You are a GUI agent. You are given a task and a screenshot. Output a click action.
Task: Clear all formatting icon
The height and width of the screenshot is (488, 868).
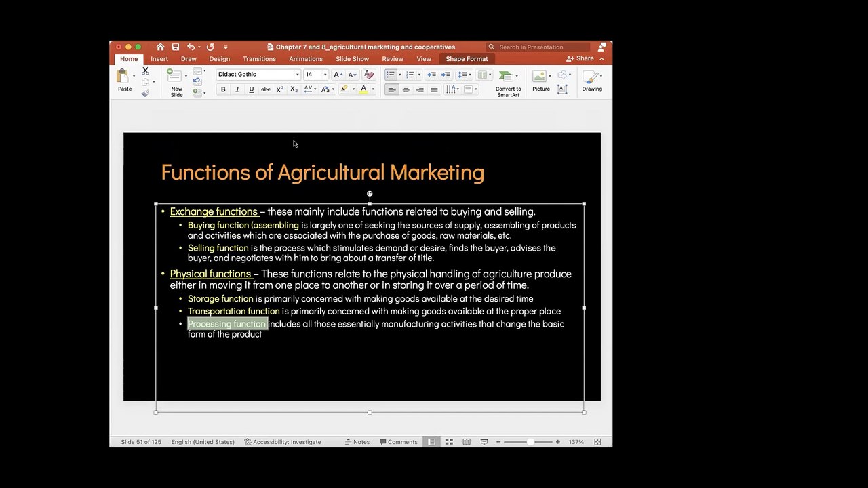(x=369, y=75)
